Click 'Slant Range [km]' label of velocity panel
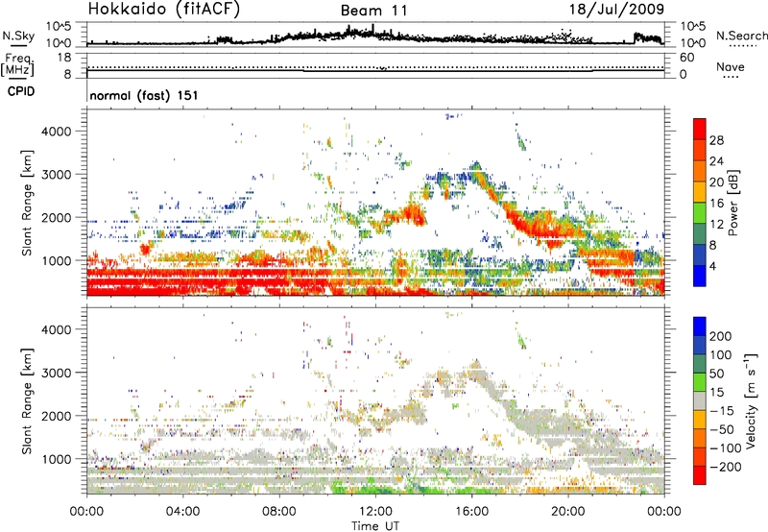The image size is (768, 532). coord(27,400)
